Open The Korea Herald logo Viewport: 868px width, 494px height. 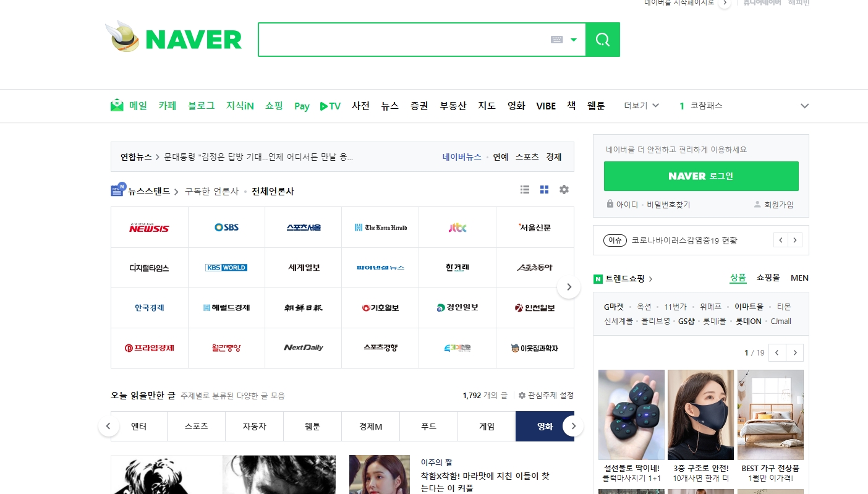click(x=380, y=228)
